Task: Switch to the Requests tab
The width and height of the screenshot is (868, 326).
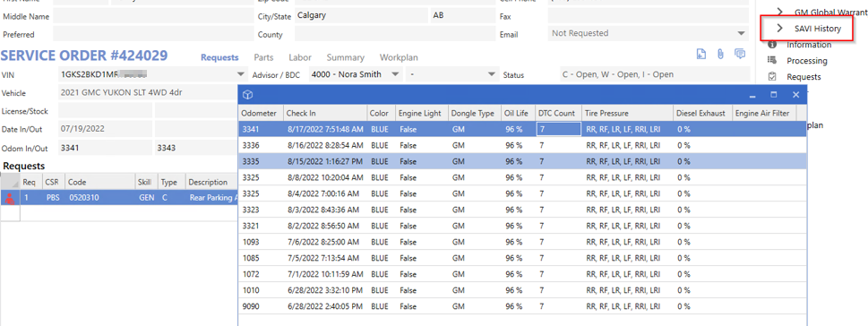Action: click(219, 57)
